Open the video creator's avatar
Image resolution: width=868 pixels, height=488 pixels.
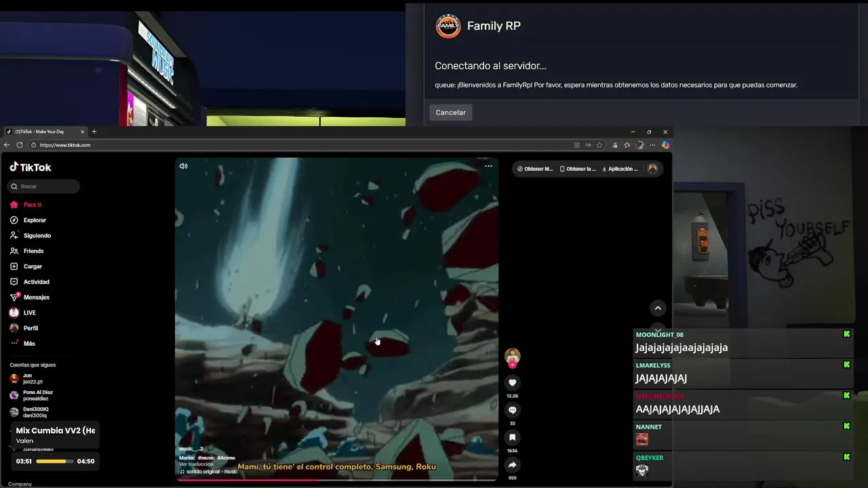(x=512, y=356)
